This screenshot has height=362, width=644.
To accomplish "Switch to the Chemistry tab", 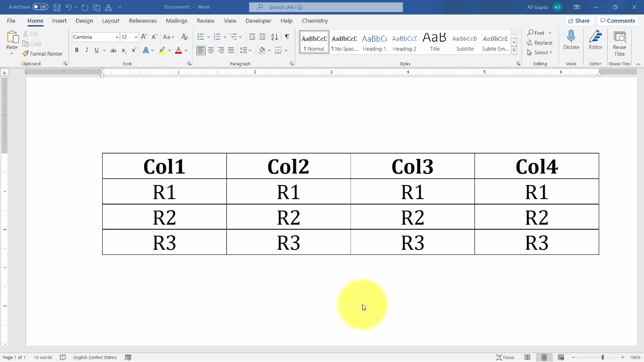I will [314, 21].
